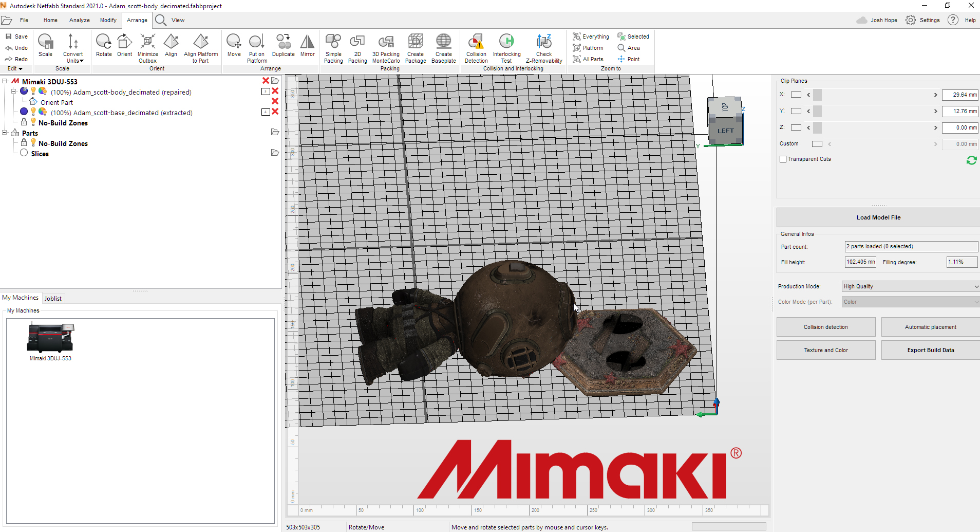The height and width of the screenshot is (532, 980).
Task: Toggle the Custom clip plane box
Action: [817, 144]
